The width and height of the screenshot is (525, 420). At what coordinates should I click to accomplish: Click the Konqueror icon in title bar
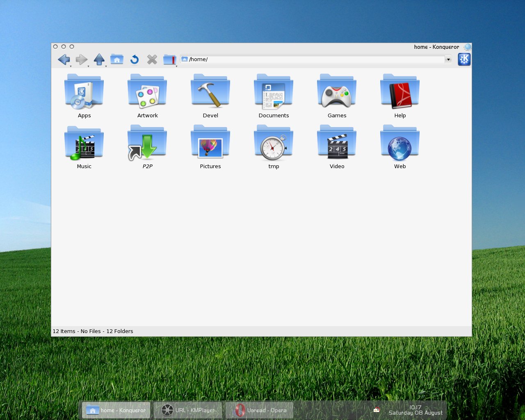(467, 47)
